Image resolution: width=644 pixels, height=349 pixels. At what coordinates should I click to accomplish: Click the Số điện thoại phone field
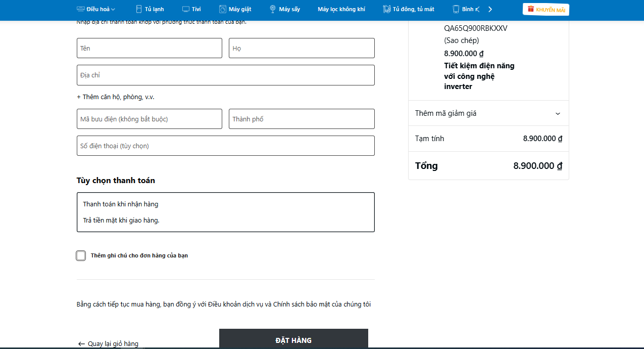(225, 146)
